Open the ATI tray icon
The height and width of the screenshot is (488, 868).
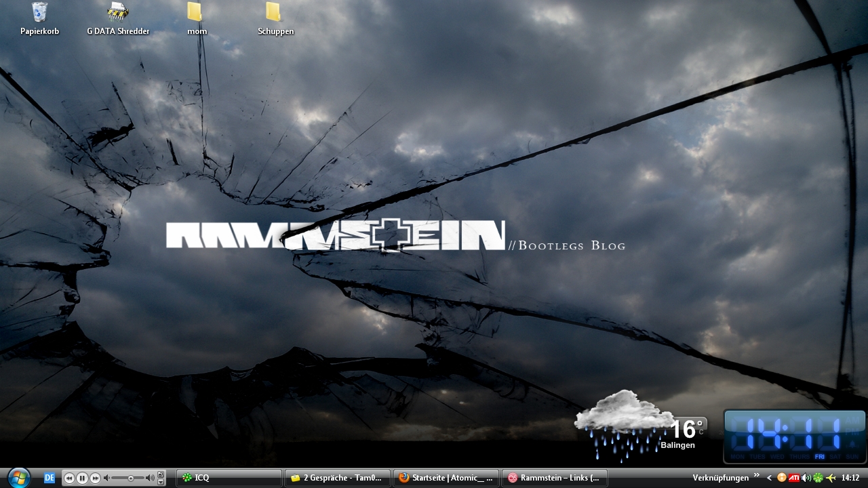(x=794, y=478)
